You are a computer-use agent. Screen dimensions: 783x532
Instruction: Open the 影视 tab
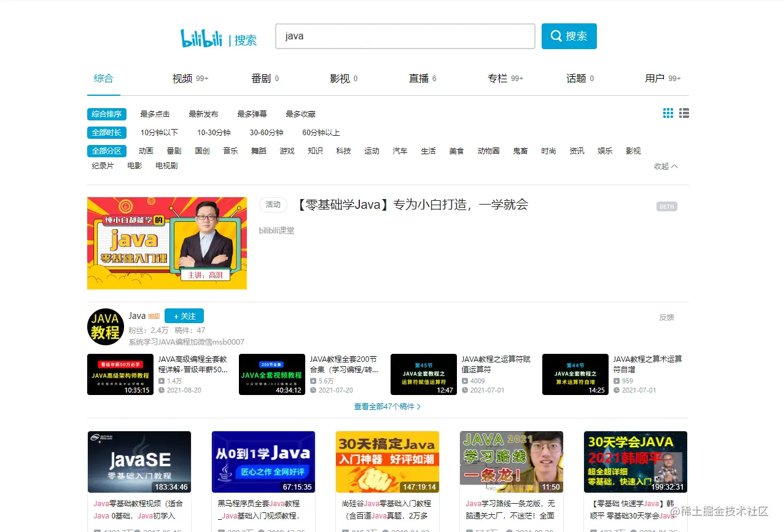344,79
